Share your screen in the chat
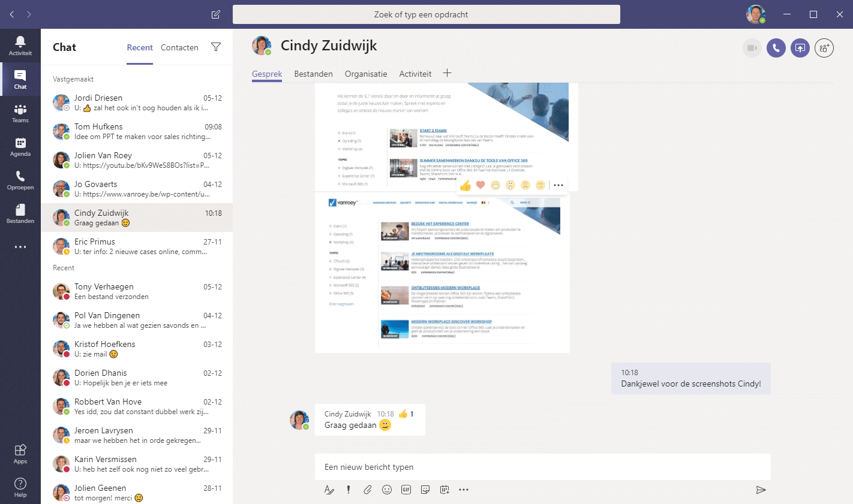Image resolution: width=853 pixels, height=504 pixels. pos(800,48)
